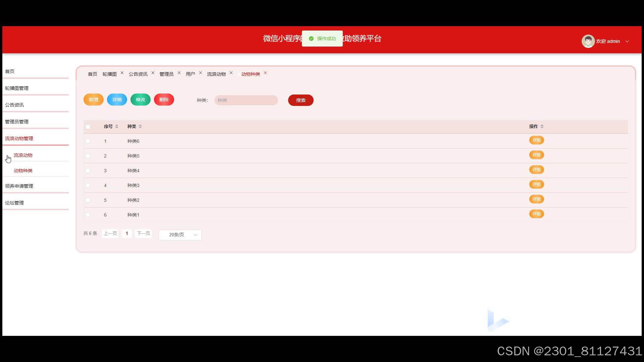
Task: Click the red 搜索 button
Action: 301,100
